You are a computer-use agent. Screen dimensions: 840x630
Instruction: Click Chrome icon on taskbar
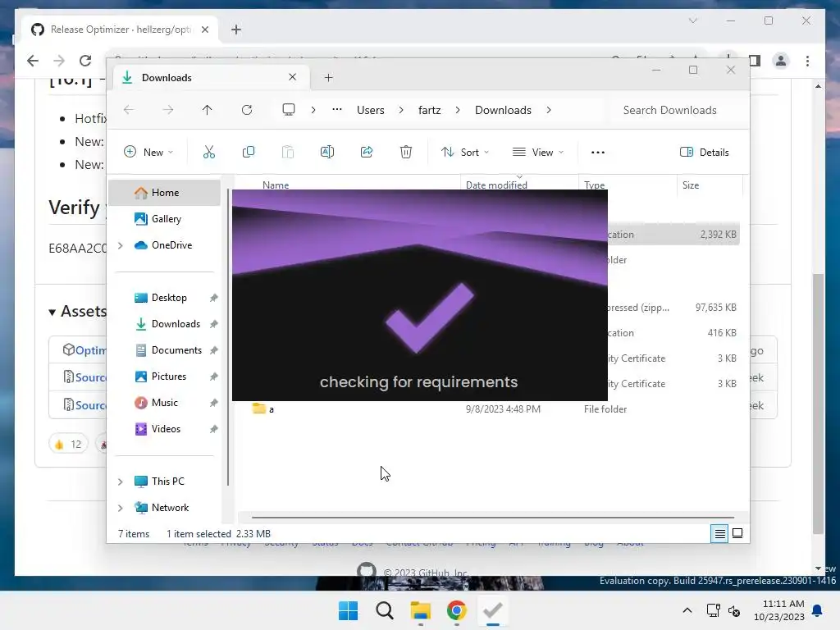(x=456, y=610)
